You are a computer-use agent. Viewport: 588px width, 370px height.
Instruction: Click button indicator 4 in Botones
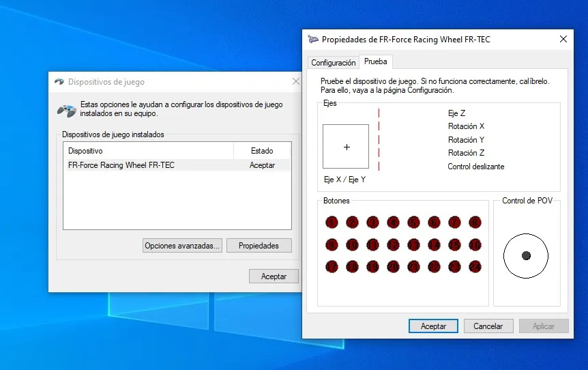393,223
